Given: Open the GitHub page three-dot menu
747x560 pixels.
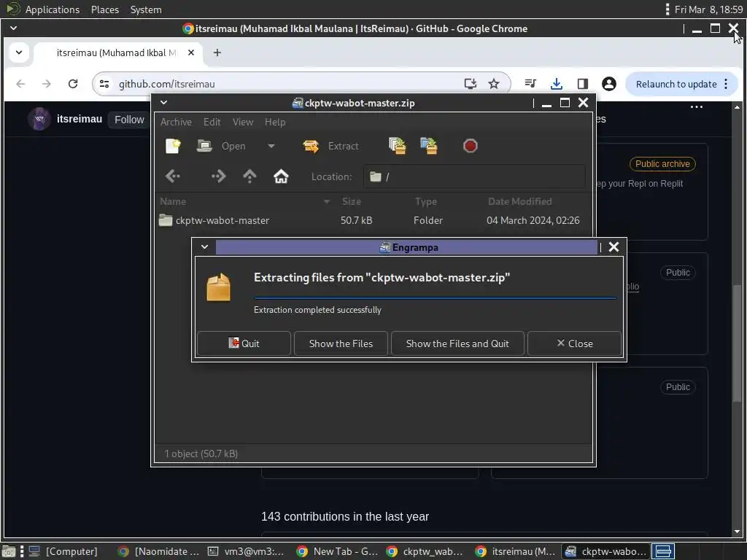Looking at the screenshot, I should (x=697, y=106).
